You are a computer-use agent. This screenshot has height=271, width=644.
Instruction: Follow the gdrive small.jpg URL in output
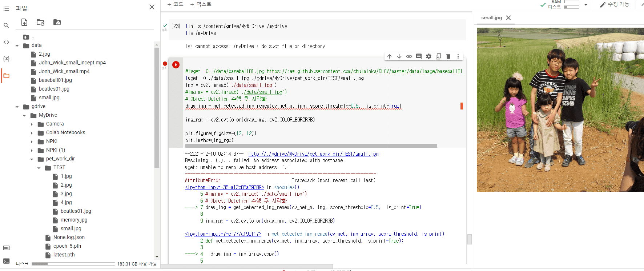[313, 154]
